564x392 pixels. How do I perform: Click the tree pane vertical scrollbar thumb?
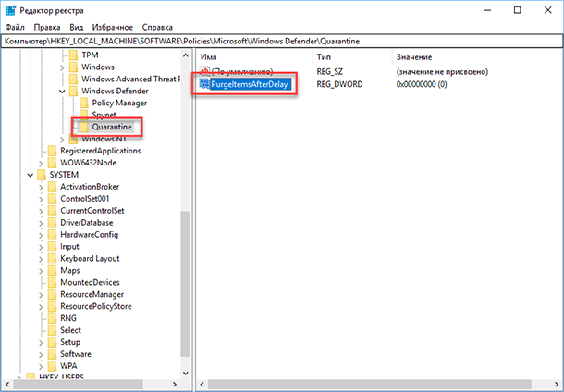[186, 283]
